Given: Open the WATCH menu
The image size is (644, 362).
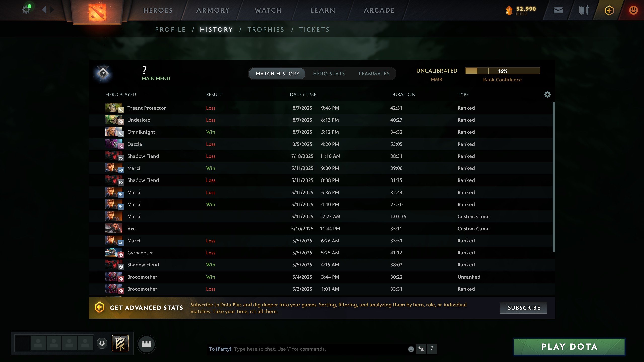Looking at the screenshot, I should pyautogui.click(x=268, y=10).
